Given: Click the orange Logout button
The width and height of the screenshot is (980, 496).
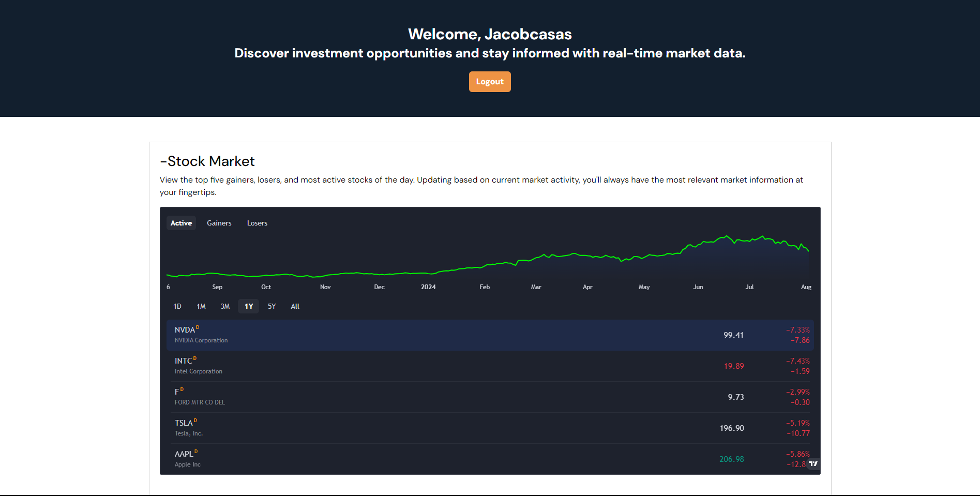Looking at the screenshot, I should (490, 82).
